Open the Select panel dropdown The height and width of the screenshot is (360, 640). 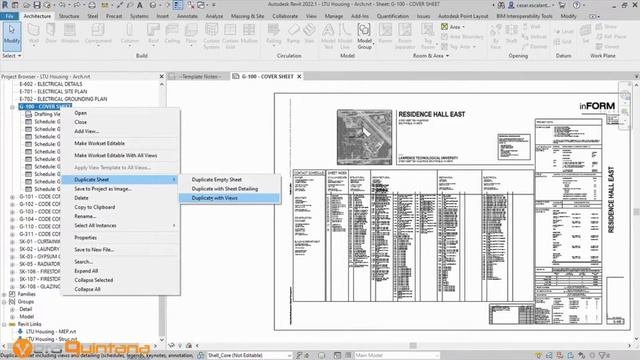[11, 56]
